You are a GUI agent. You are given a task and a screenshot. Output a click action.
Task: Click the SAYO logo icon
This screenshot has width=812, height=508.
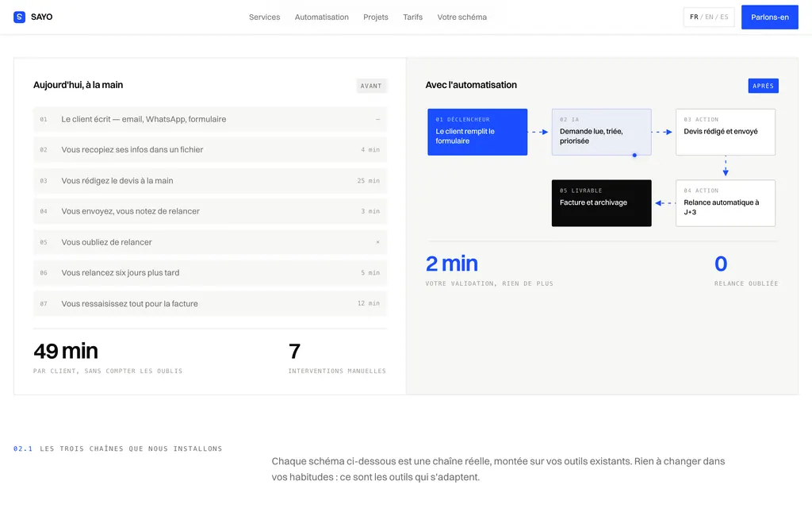19,17
